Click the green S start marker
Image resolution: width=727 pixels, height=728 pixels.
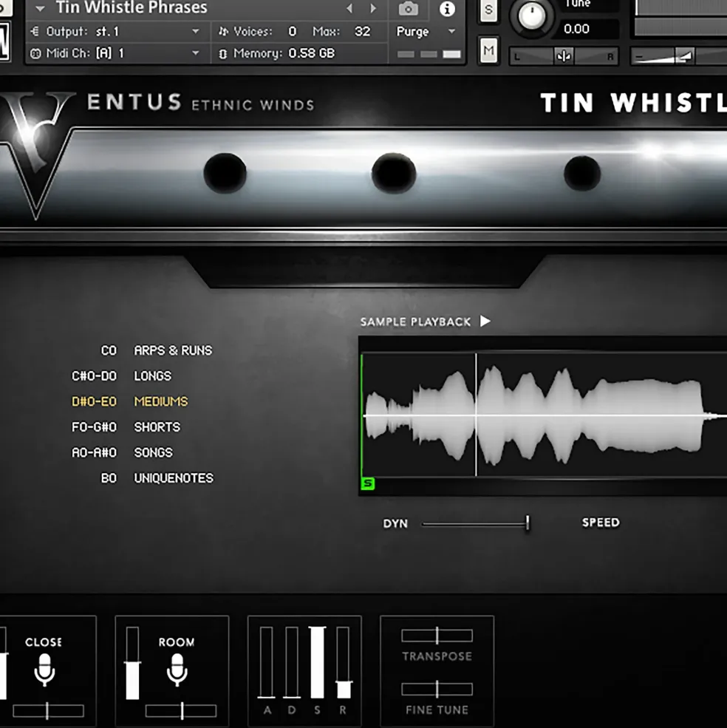(368, 484)
